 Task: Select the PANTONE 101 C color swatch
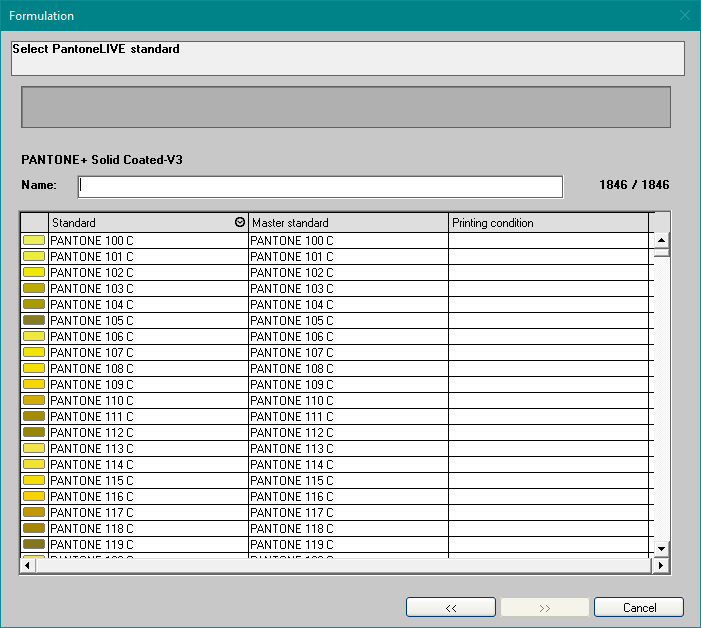point(34,256)
